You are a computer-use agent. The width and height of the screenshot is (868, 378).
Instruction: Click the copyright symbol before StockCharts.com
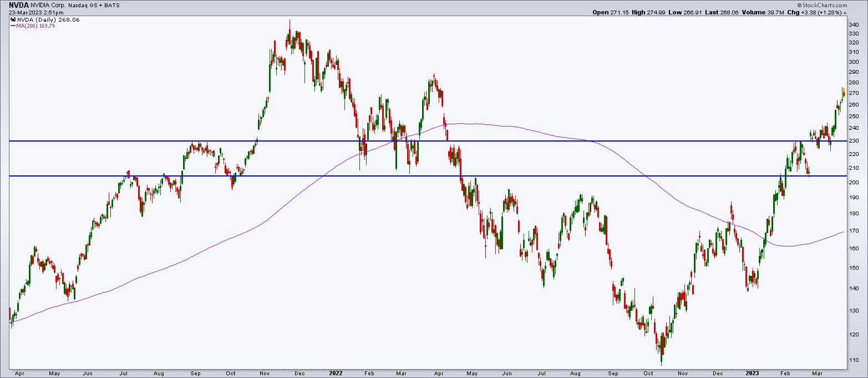800,6
